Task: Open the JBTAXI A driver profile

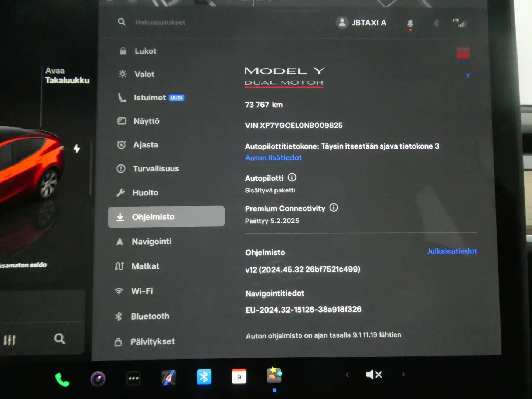Action: (361, 23)
